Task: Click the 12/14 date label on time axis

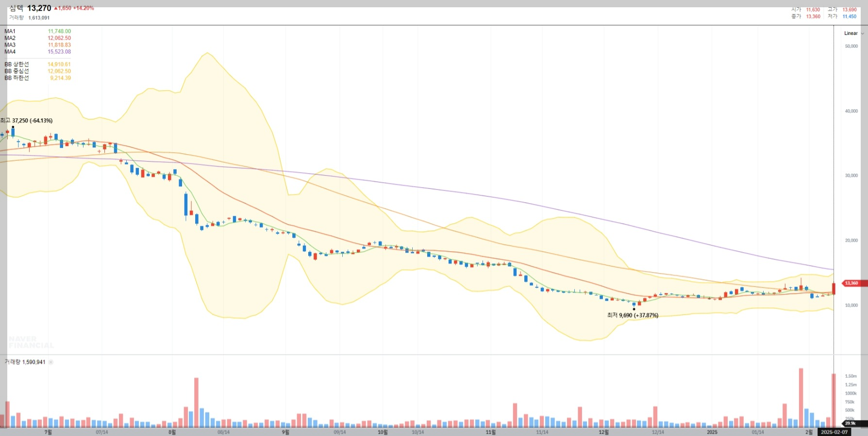Action: 658,432
